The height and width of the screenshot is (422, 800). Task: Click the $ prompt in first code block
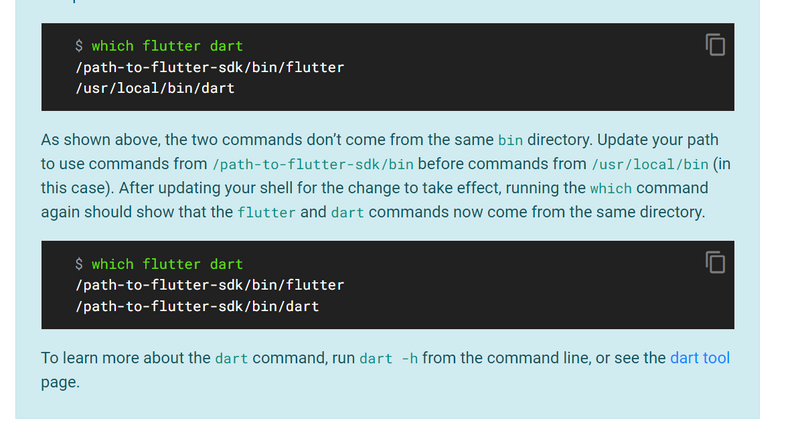click(x=79, y=46)
